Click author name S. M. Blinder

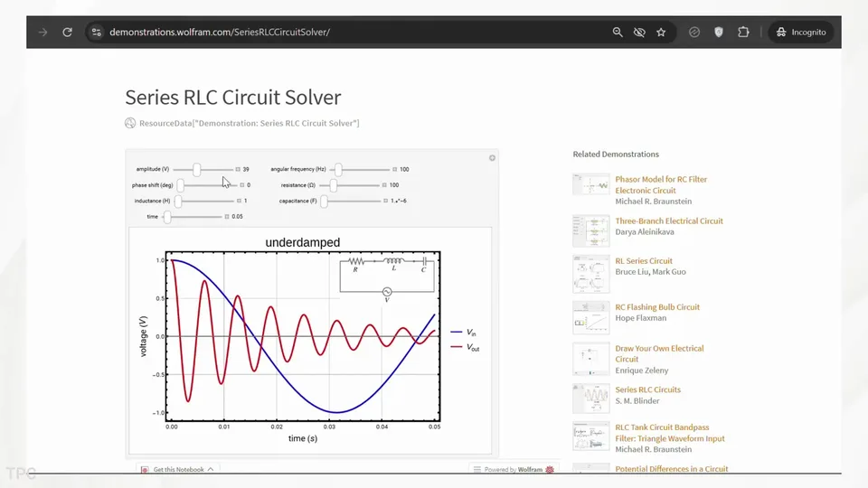point(637,400)
